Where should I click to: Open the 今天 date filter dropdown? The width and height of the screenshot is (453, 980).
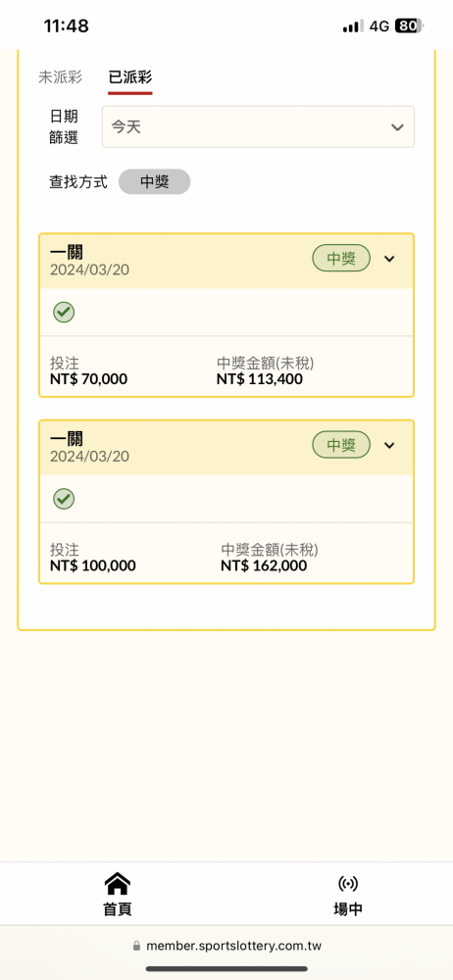(258, 126)
